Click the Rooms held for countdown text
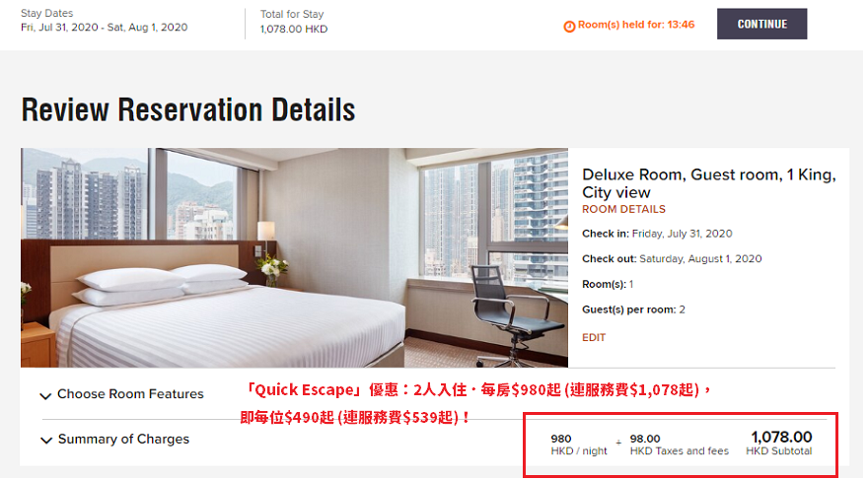 (636, 25)
